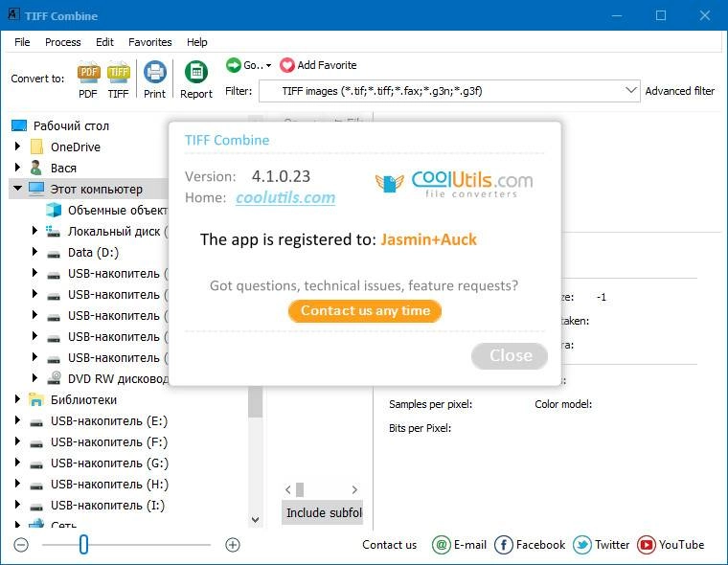This screenshot has height=565, width=728.
Task: Expand the DVD RW дисковод node
Action: click(34, 378)
